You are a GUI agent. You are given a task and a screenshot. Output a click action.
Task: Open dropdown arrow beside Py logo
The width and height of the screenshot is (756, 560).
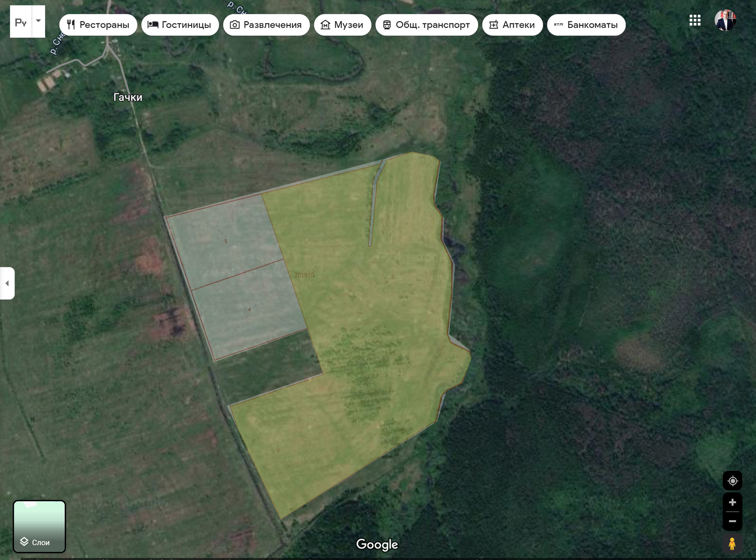[38, 21]
